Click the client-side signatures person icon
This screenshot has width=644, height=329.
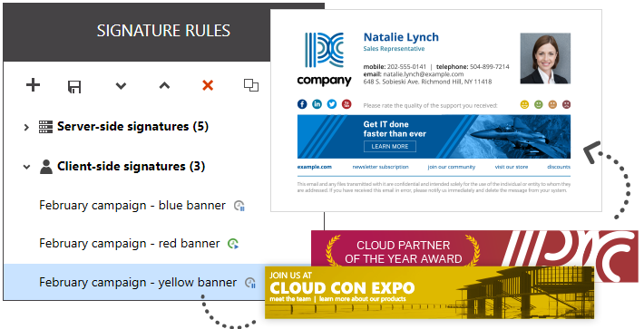(46, 167)
